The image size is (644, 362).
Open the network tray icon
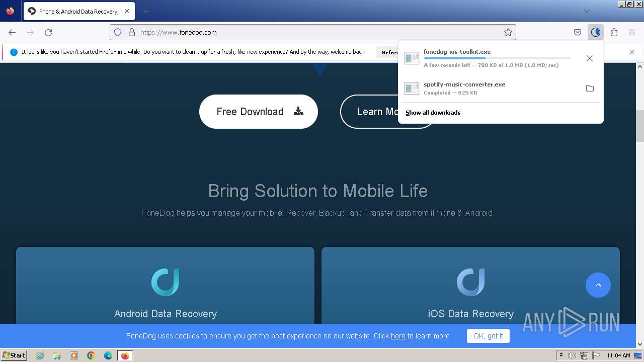(584, 355)
